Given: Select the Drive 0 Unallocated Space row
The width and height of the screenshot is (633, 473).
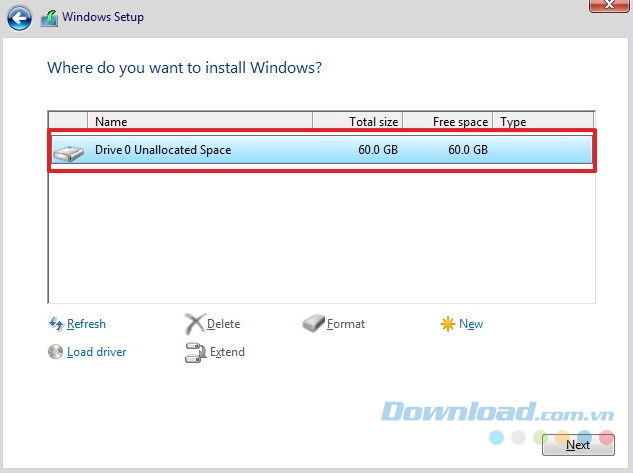Looking at the screenshot, I should [320, 151].
